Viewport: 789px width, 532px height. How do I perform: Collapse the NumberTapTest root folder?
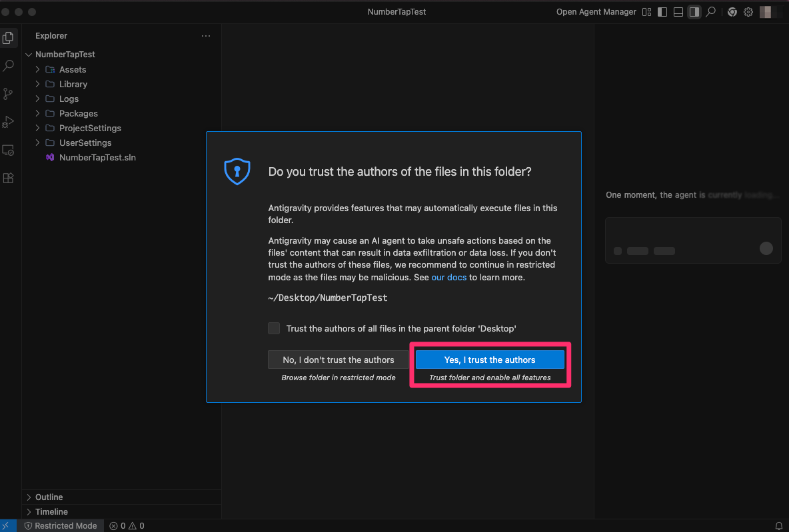[29, 55]
